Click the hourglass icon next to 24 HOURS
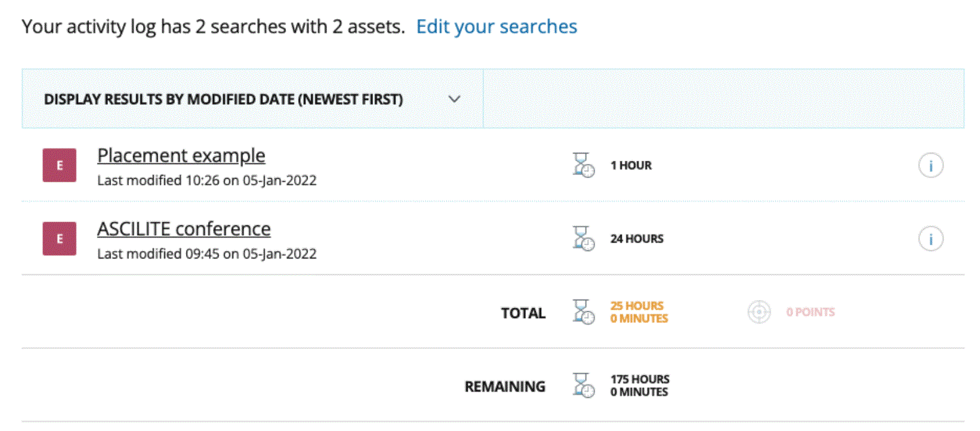The width and height of the screenshot is (980, 431). 584,238
